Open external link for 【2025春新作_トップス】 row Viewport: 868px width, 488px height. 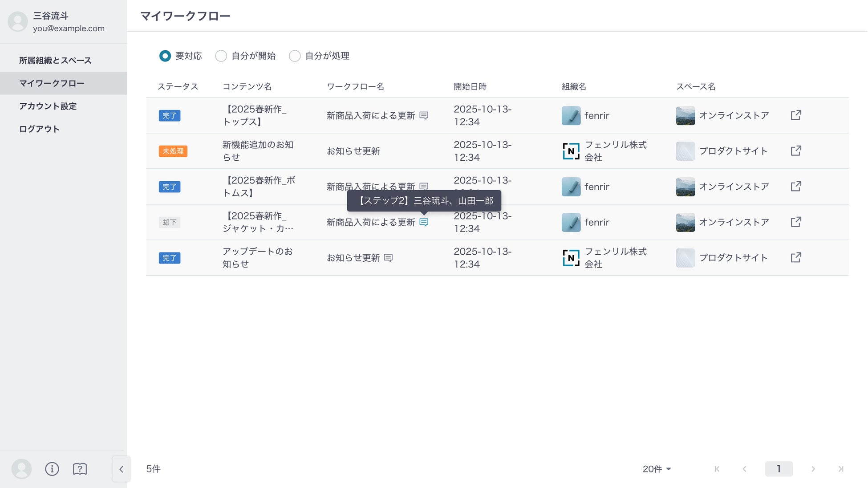point(796,115)
